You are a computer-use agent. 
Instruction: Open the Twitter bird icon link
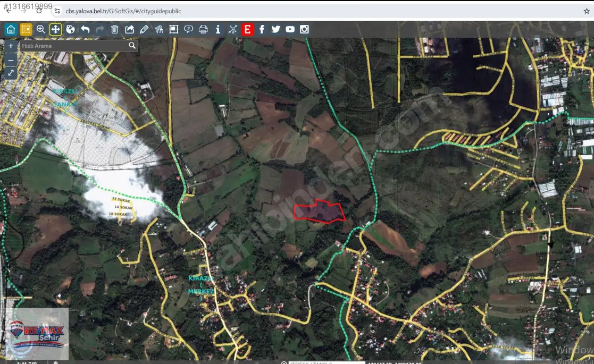point(276,29)
